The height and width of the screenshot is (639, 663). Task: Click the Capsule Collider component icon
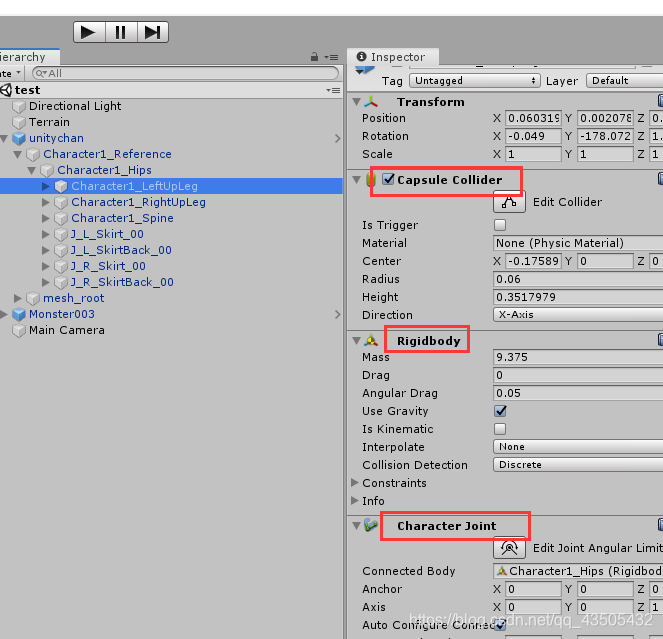tap(371, 180)
